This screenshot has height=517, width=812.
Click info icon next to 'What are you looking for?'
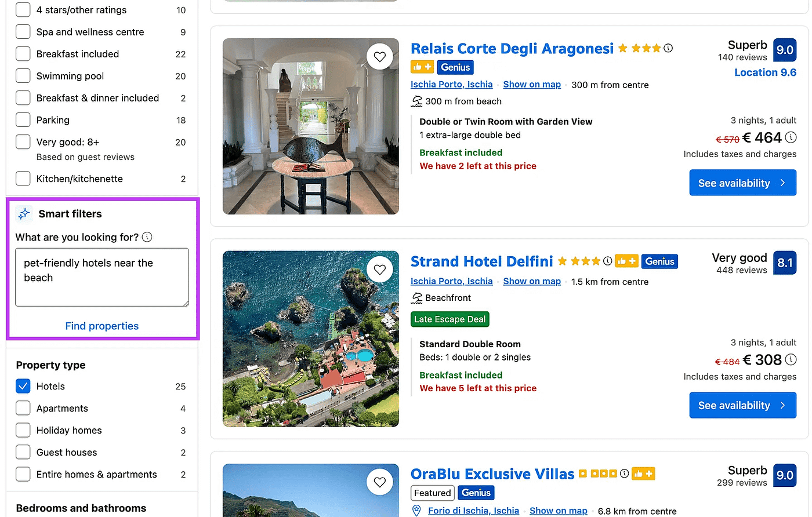[x=147, y=237]
